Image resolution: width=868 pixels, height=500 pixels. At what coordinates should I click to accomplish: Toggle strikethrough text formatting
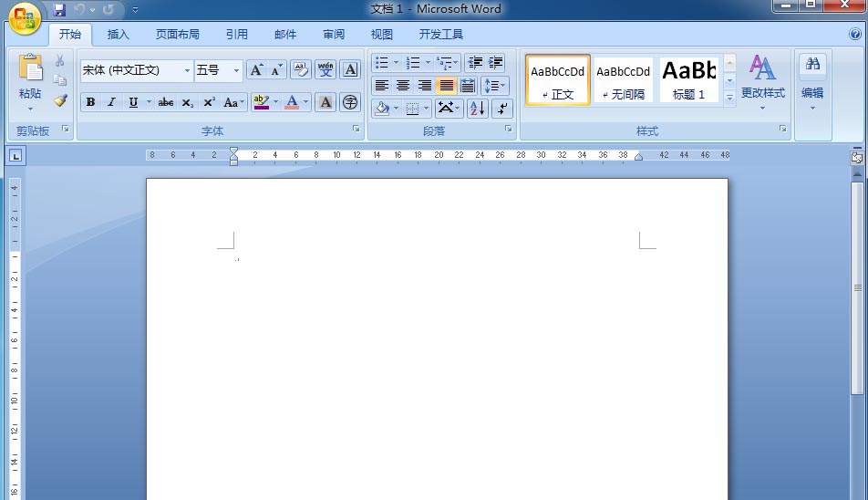pyautogui.click(x=165, y=102)
